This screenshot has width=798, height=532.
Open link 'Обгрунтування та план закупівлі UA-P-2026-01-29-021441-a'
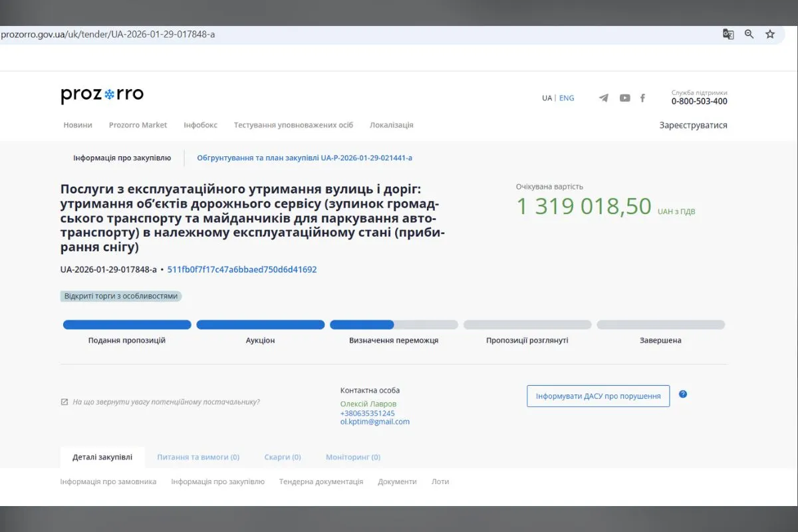coord(304,158)
